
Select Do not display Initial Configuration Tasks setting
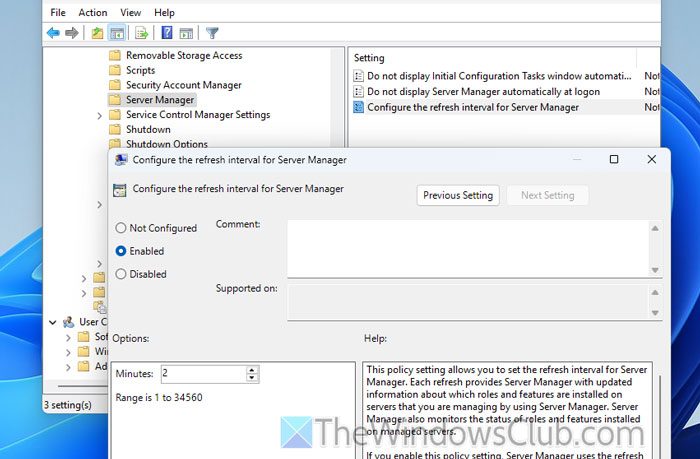(499, 76)
